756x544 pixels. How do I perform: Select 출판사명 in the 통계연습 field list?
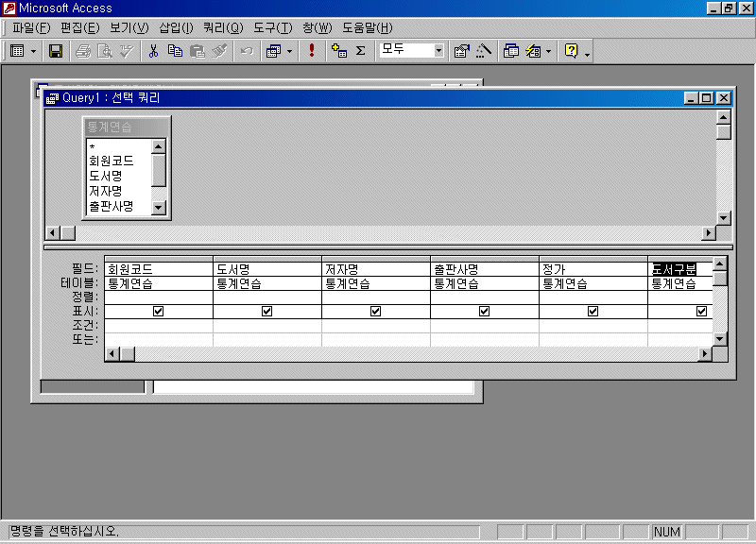(119, 206)
